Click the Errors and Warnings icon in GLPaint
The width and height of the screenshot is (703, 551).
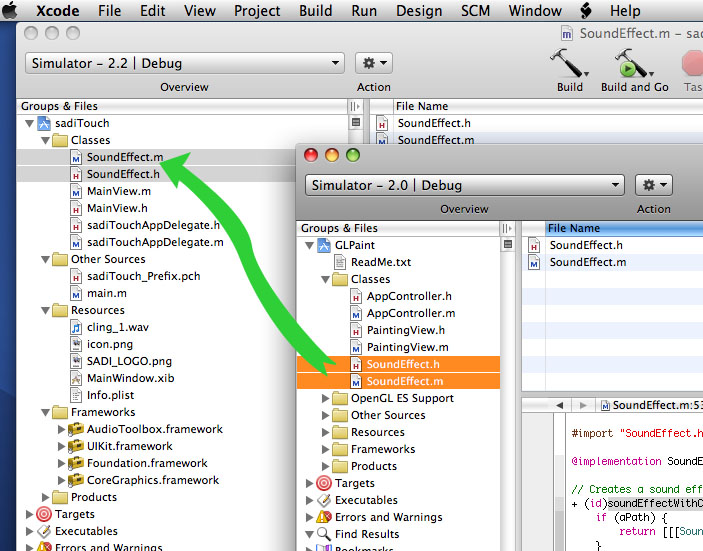point(324,517)
